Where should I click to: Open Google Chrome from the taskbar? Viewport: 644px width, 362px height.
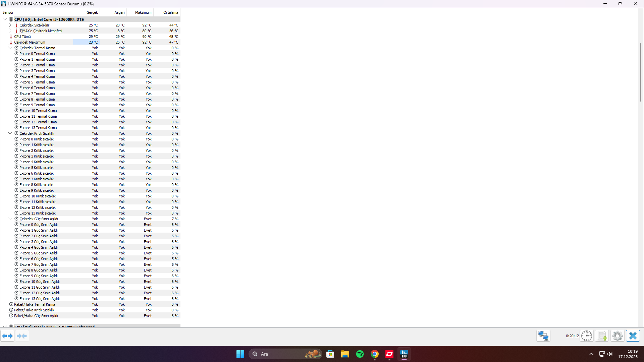point(375,354)
